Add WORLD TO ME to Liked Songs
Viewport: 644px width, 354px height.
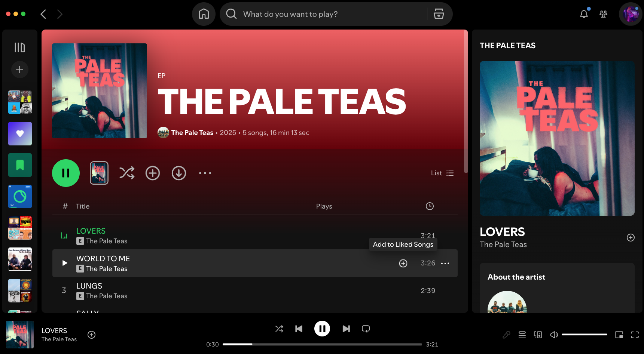coord(403,263)
